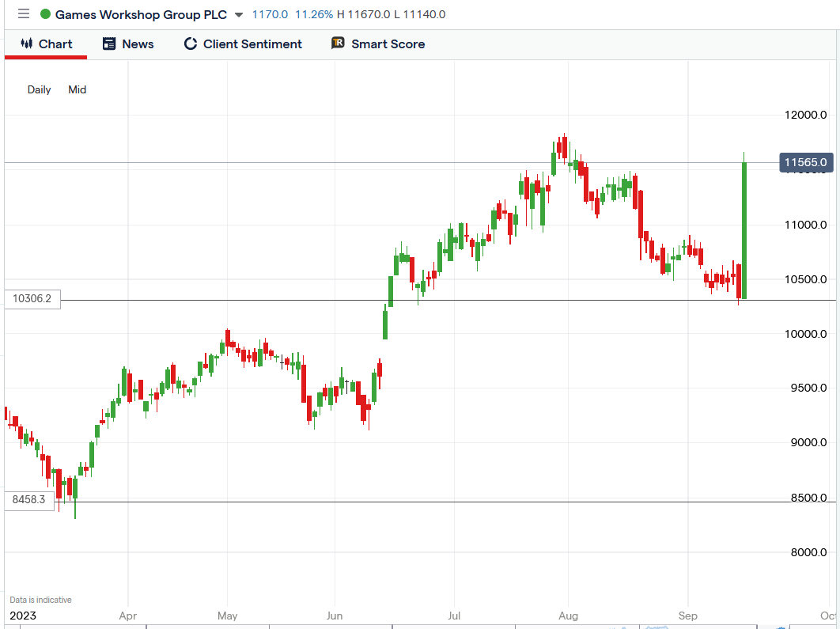
Task: Click the 11.26% change value
Action: [314, 14]
